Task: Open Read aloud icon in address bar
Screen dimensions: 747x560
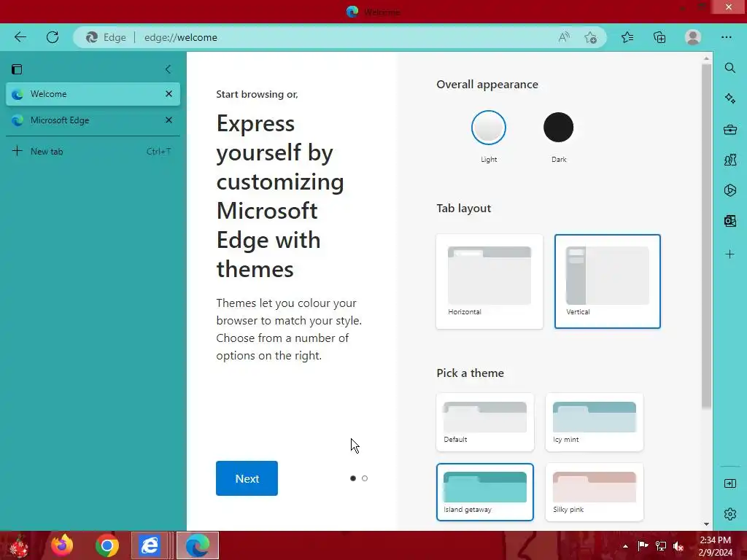Action: coord(564,37)
